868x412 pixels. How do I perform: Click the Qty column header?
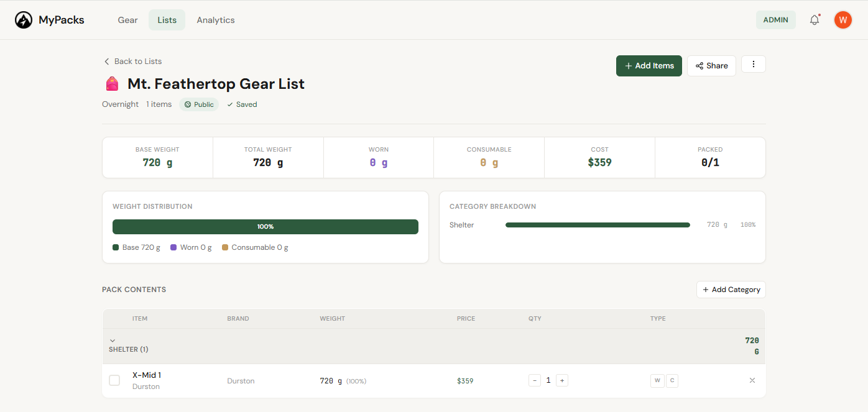tap(535, 319)
